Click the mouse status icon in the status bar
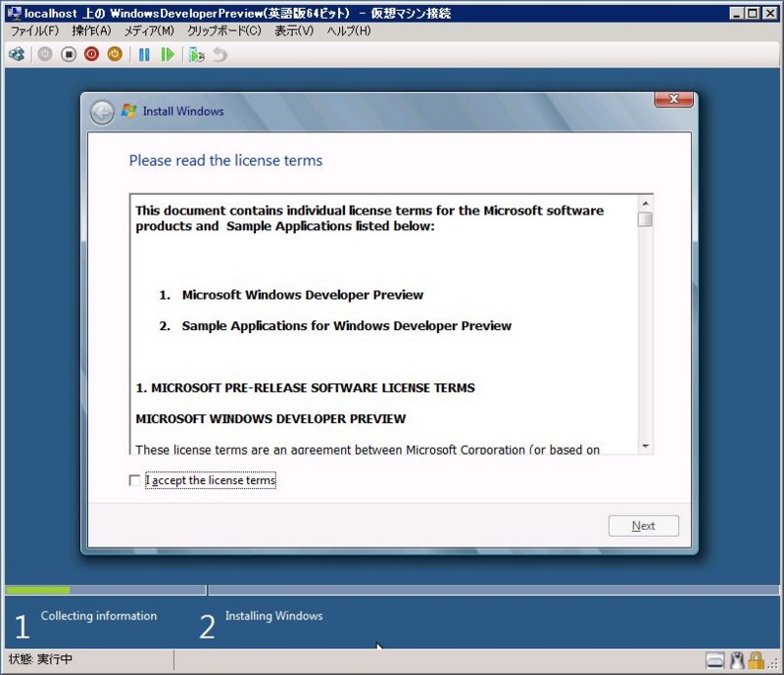The width and height of the screenshot is (784, 675). tap(737, 660)
